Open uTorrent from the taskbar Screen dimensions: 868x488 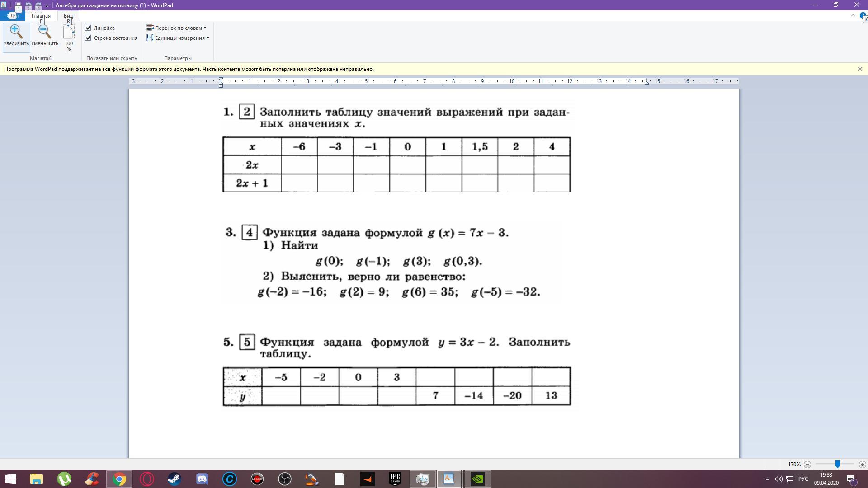[x=64, y=479]
